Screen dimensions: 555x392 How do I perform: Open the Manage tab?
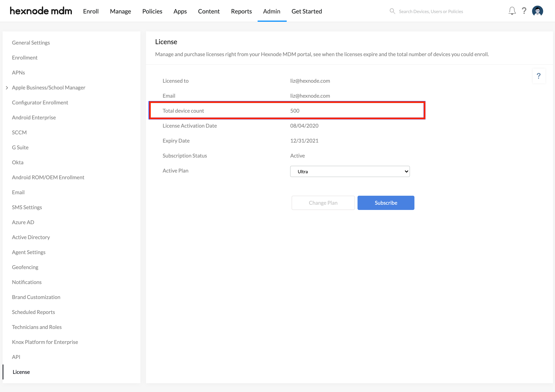point(120,11)
